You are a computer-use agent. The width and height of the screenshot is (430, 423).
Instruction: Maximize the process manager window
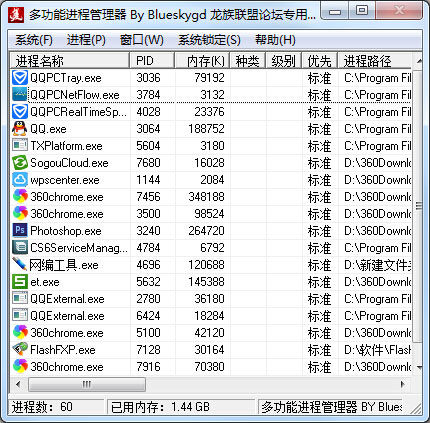pos(362,11)
